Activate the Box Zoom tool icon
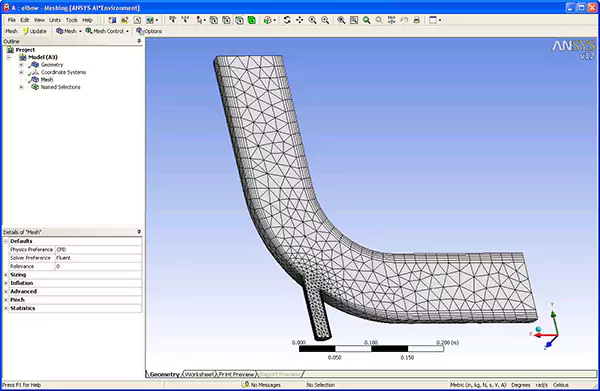The width and height of the screenshot is (600, 391). click(325, 20)
